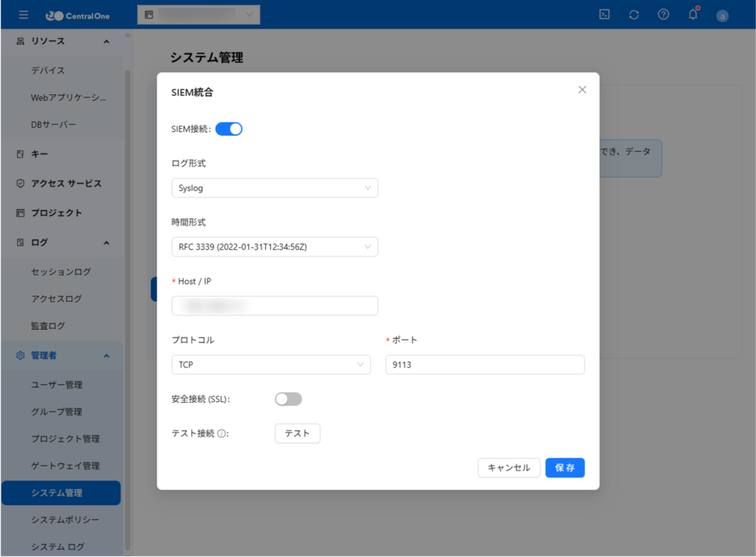The width and height of the screenshot is (756, 557).
Task: Close the SIEM integration dialog
Action: click(x=582, y=90)
